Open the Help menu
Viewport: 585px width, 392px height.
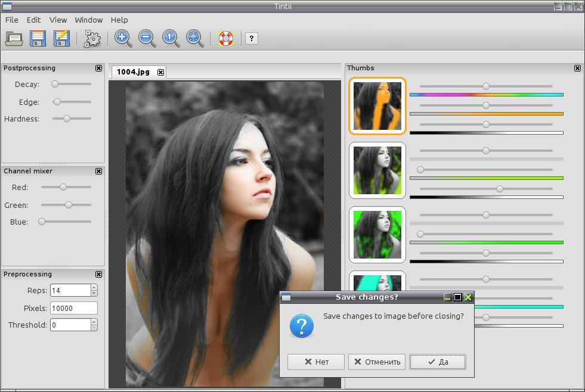pos(119,20)
